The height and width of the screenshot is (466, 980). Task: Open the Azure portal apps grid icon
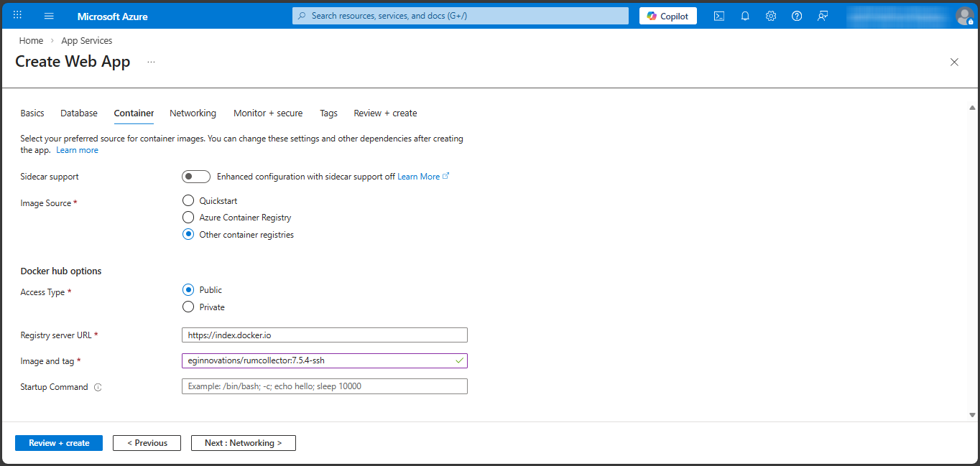click(x=18, y=15)
